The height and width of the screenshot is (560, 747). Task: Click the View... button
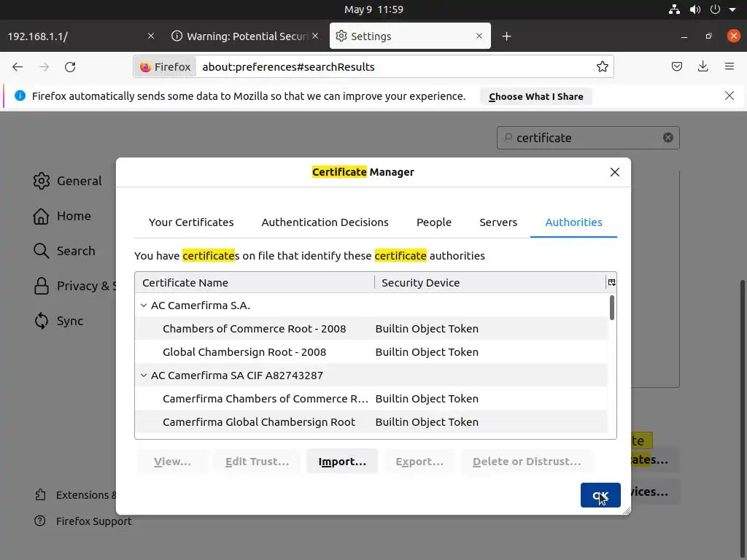tap(172, 461)
